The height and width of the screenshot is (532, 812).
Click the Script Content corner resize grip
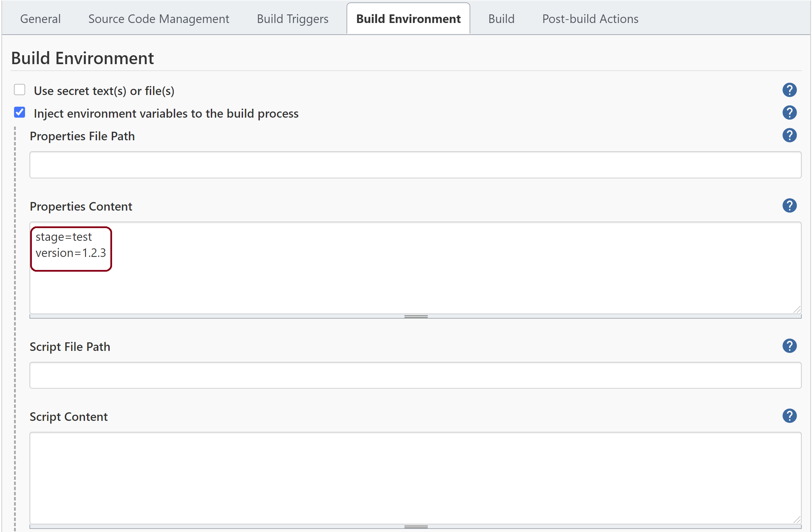pos(797,520)
